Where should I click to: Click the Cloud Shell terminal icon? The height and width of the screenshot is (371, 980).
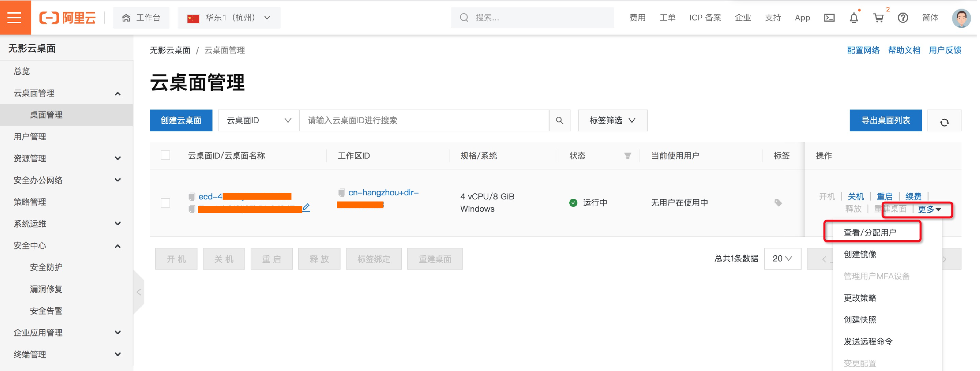[829, 17]
